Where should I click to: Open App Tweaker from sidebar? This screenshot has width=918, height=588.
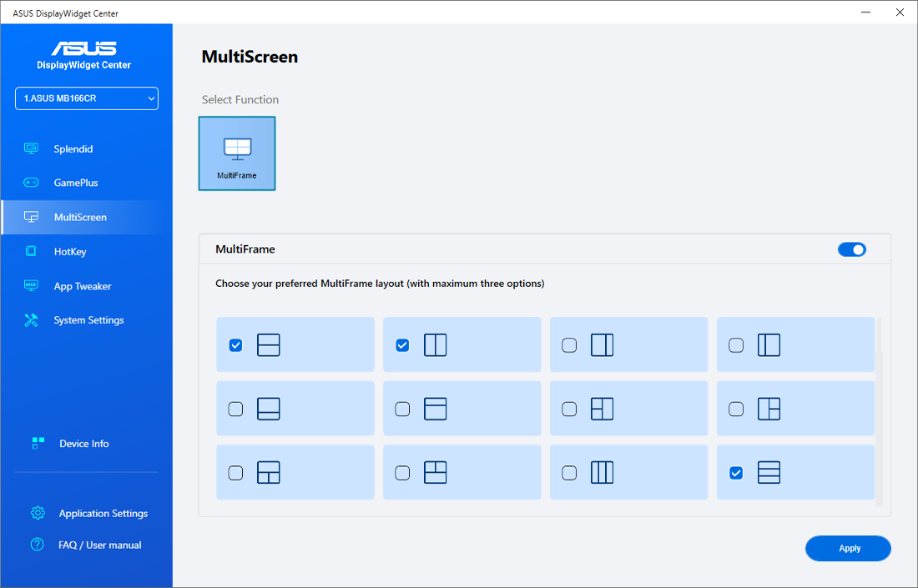click(87, 285)
